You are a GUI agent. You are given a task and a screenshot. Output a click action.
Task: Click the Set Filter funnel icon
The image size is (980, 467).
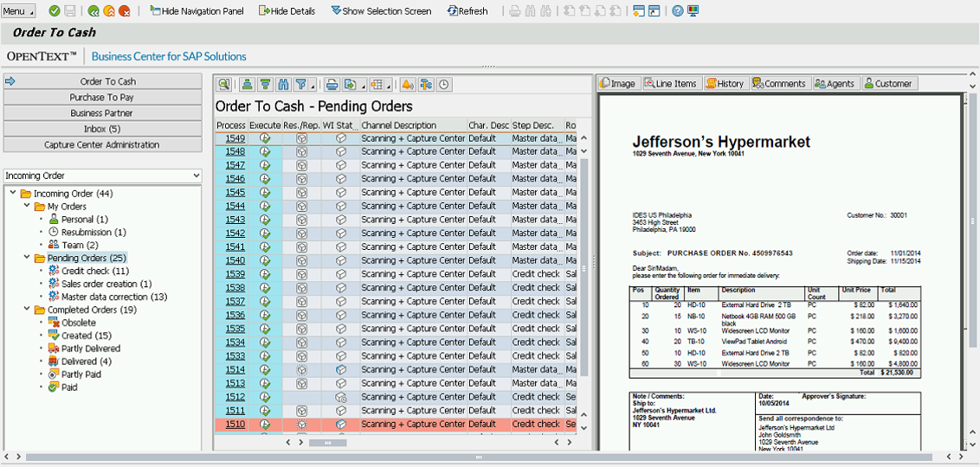(300, 84)
